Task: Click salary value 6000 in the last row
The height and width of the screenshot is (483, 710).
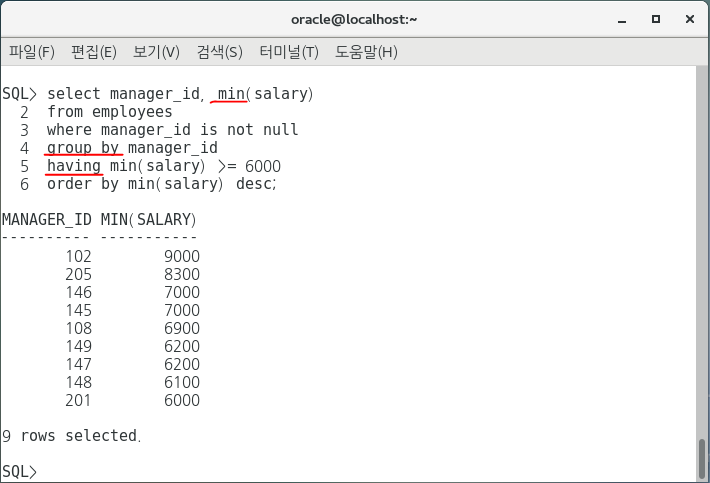Action: [182, 401]
